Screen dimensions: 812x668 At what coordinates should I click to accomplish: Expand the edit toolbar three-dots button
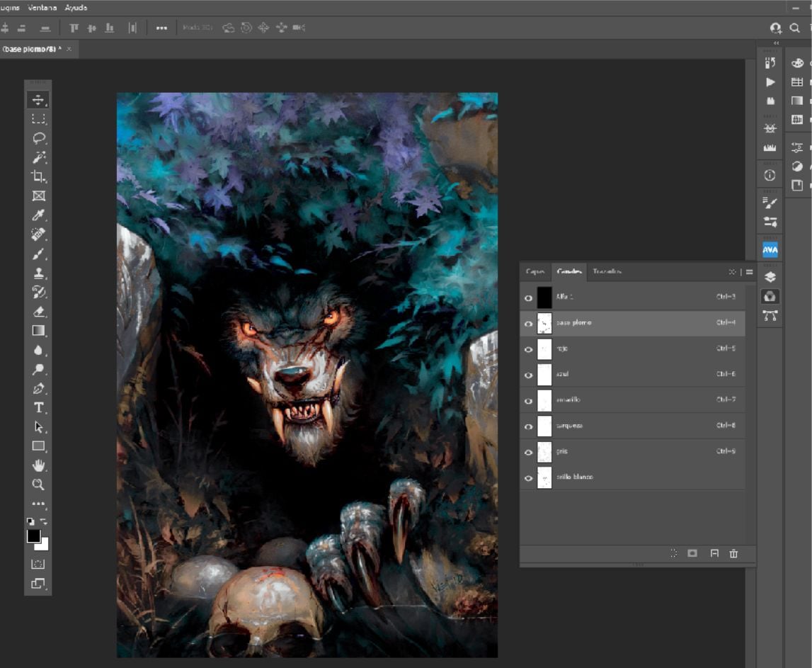click(38, 504)
